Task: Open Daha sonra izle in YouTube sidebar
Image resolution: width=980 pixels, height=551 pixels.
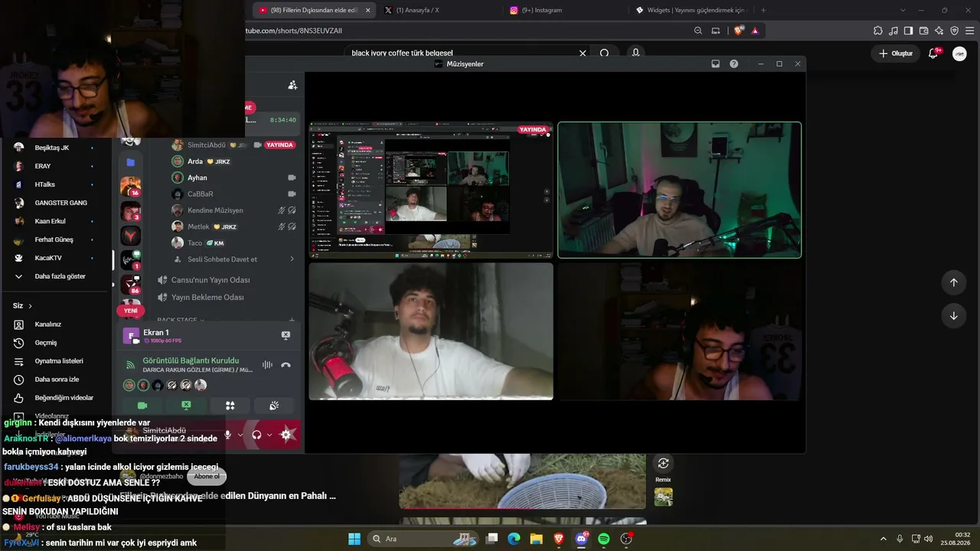Action: pos(57,380)
